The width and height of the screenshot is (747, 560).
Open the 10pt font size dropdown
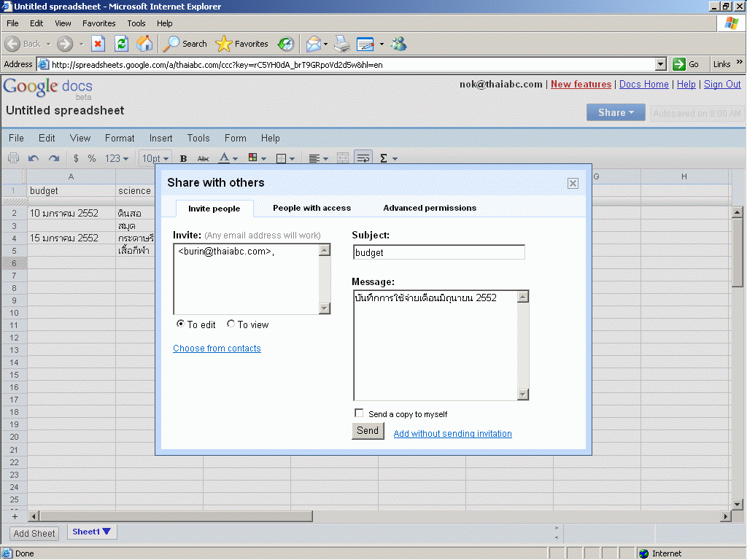coord(155,158)
